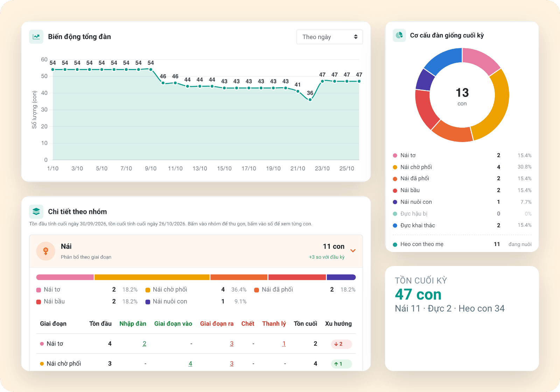Click the red Nái bầu bar segment
Screen dimensions: 560x392
(297, 277)
